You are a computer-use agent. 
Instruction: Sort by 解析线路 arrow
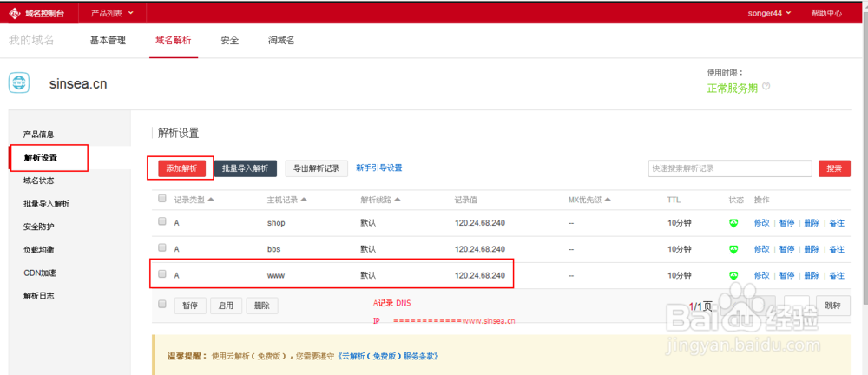[398, 200]
